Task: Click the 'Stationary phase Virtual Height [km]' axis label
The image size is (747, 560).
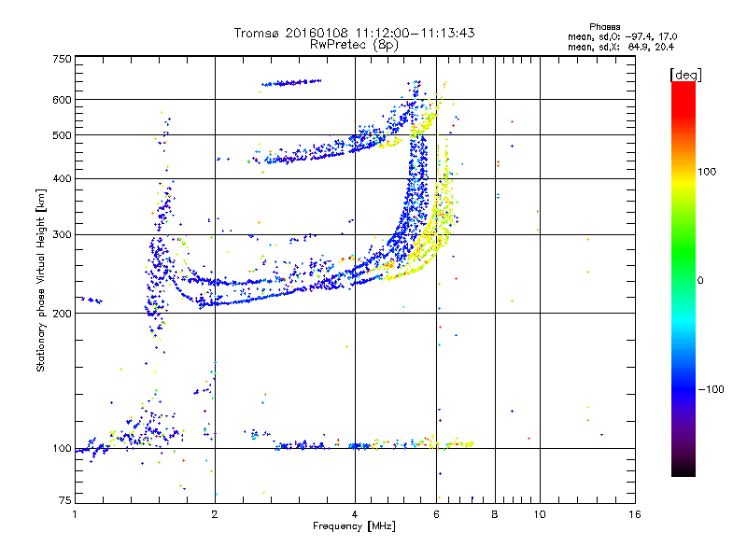Action: 41,280
